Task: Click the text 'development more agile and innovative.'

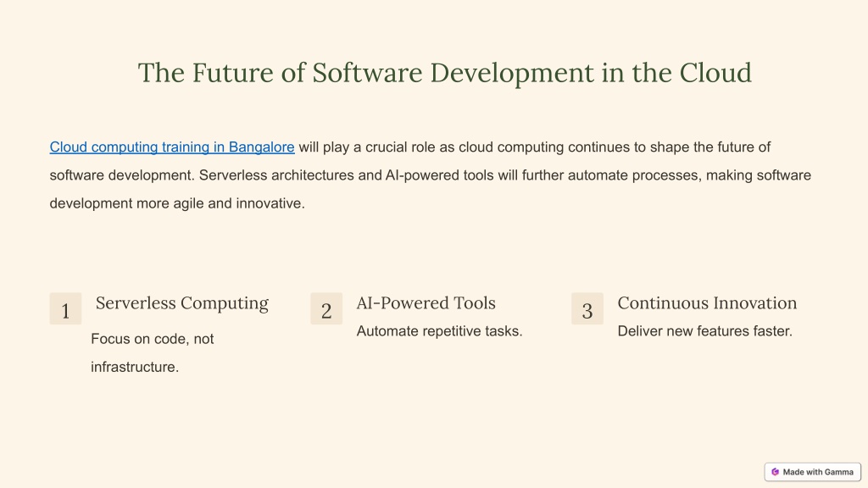Action: [177, 203]
